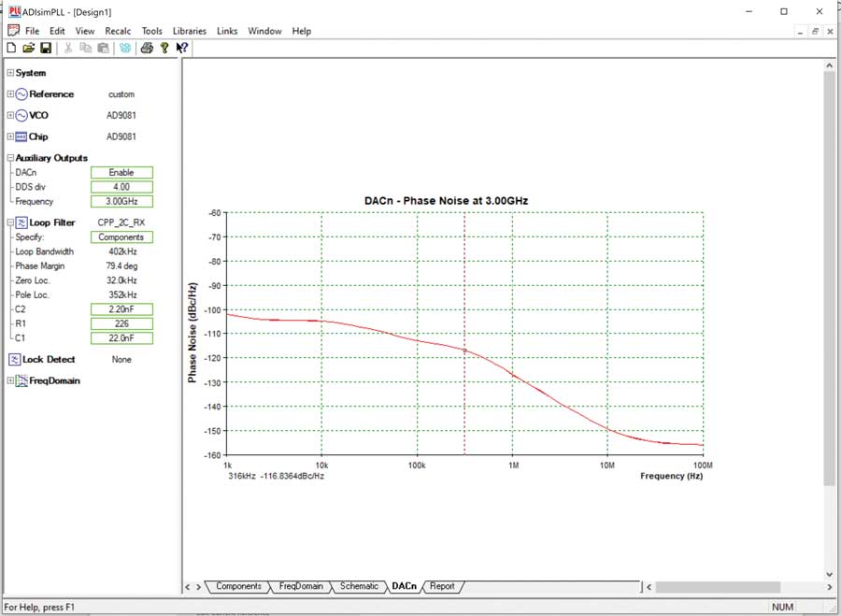841x616 pixels.
Task: Click the Specify Components field
Action: point(121,237)
